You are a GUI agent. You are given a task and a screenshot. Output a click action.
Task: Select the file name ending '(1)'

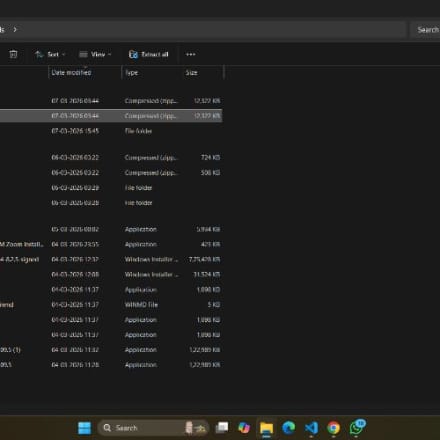point(10,350)
